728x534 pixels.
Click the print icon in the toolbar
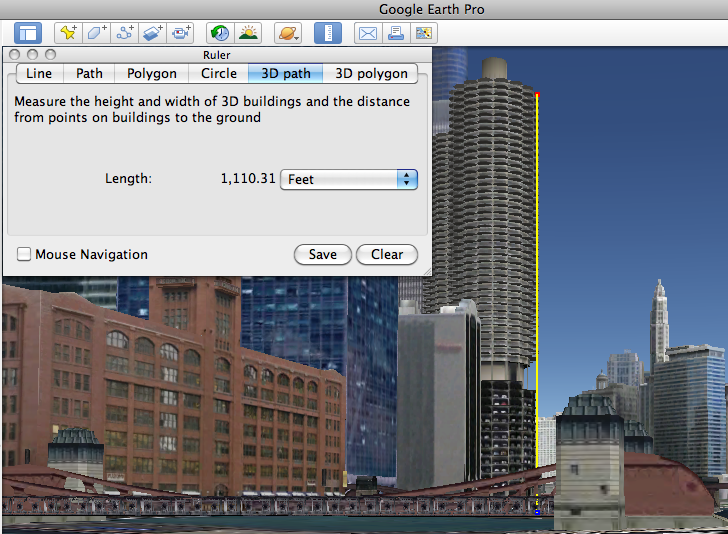396,33
